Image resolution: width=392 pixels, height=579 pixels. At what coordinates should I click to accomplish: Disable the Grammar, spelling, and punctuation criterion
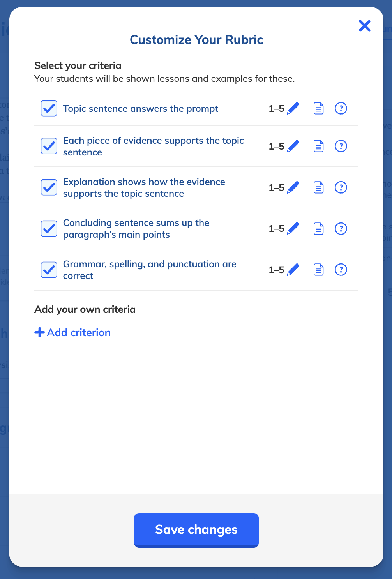(x=49, y=269)
